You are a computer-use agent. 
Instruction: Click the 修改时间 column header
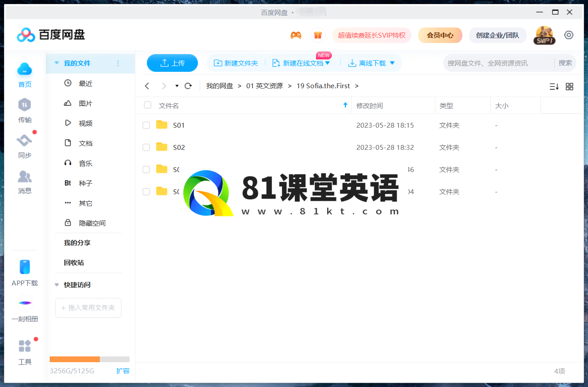click(370, 106)
